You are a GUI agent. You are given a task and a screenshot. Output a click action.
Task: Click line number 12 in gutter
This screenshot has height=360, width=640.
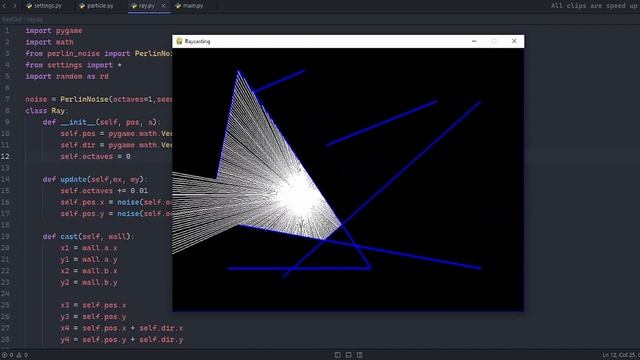coord(5,156)
